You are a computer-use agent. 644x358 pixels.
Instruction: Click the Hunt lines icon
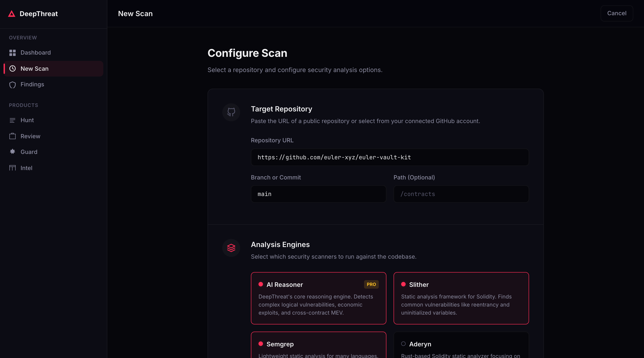coord(13,120)
